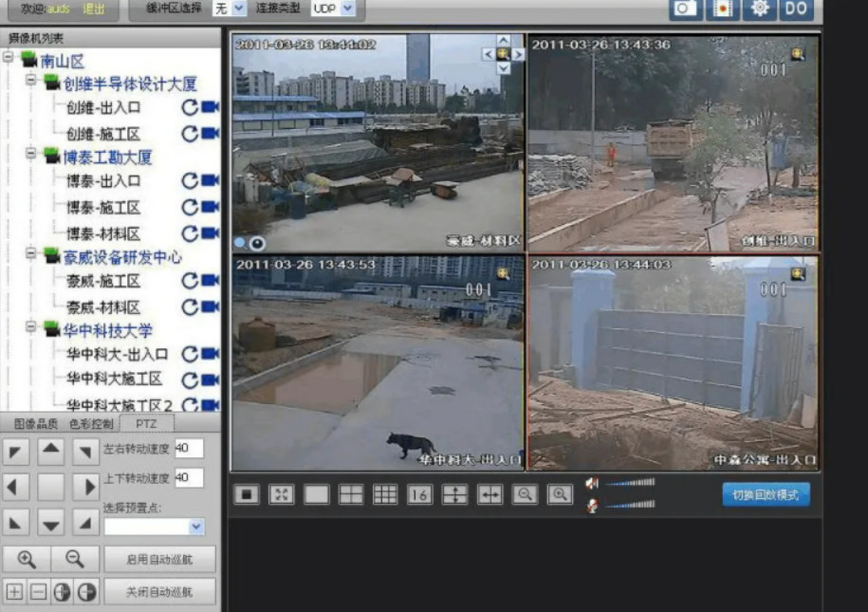Switch to the 色彩控制 tab
The width and height of the screenshot is (868, 612).
click(x=91, y=423)
